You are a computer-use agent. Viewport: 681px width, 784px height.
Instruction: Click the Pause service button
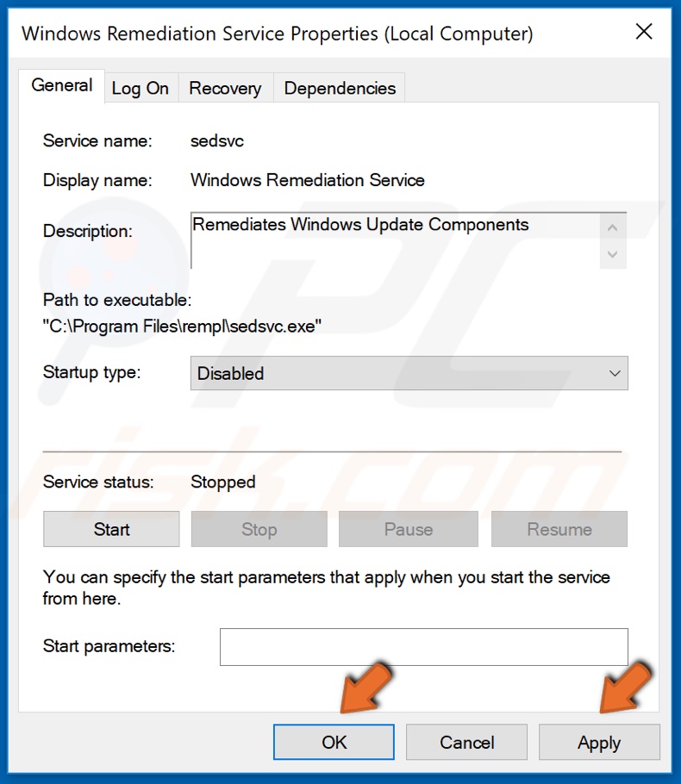tap(408, 530)
